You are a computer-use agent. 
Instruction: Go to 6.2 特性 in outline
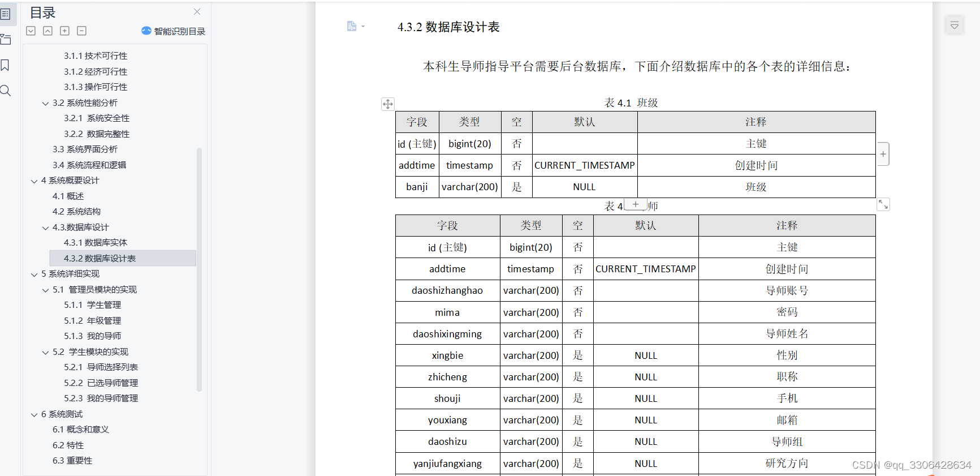68,445
